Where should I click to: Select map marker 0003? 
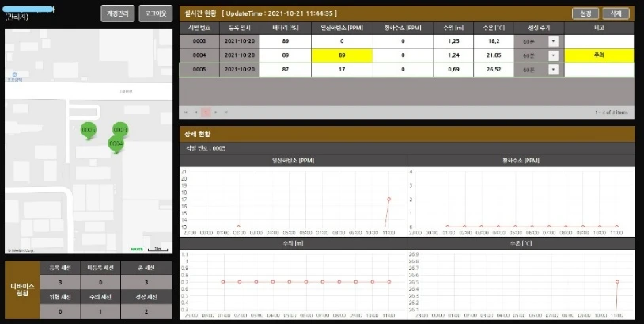tap(120, 130)
